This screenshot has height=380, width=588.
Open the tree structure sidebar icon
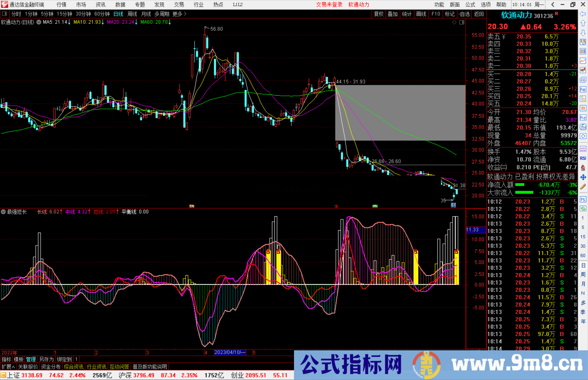pos(583,99)
